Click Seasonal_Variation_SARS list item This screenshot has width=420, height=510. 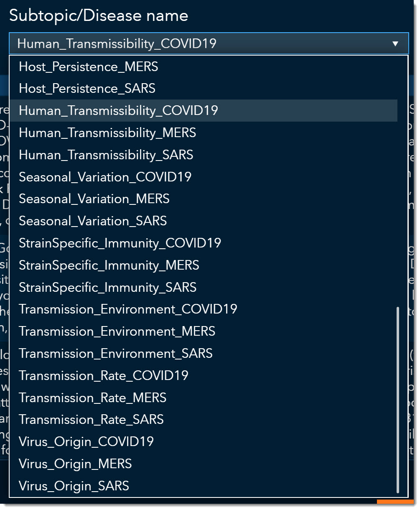pyautogui.click(x=93, y=221)
